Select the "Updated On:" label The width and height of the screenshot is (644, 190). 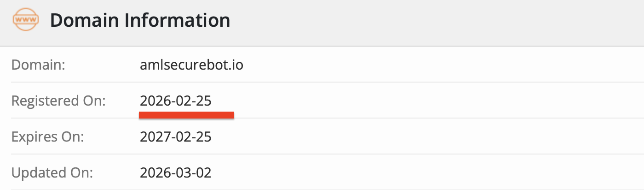(52, 173)
